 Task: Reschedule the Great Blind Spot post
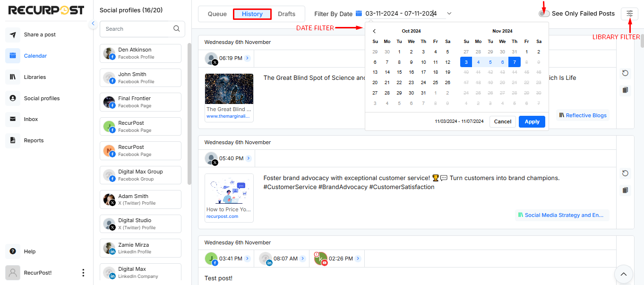[x=625, y=73]
